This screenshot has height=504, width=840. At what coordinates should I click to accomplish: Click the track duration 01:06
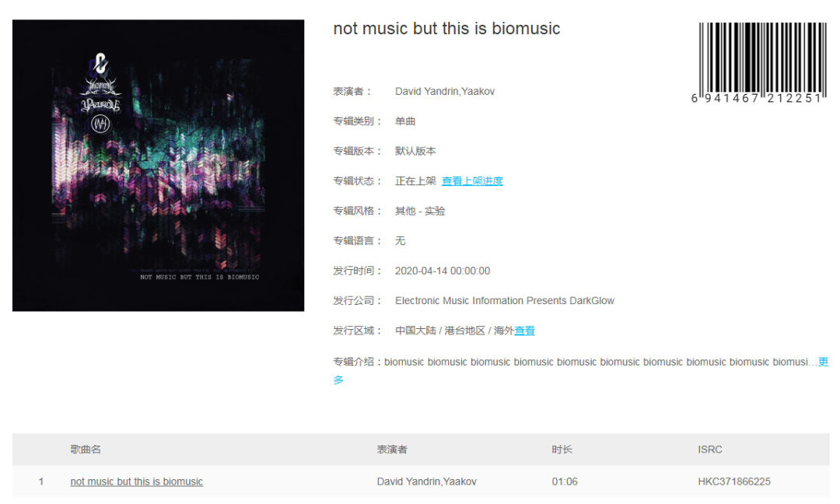[565, 481]
